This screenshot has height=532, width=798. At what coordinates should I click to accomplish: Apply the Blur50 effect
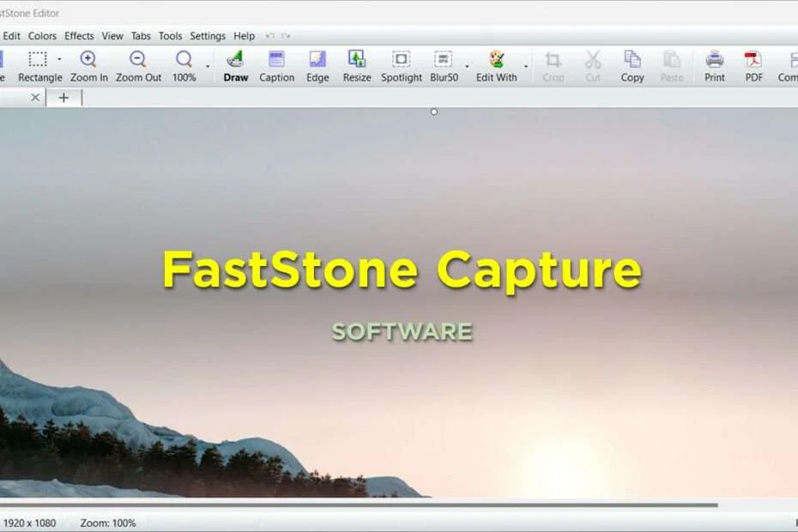tap(444, 64)
